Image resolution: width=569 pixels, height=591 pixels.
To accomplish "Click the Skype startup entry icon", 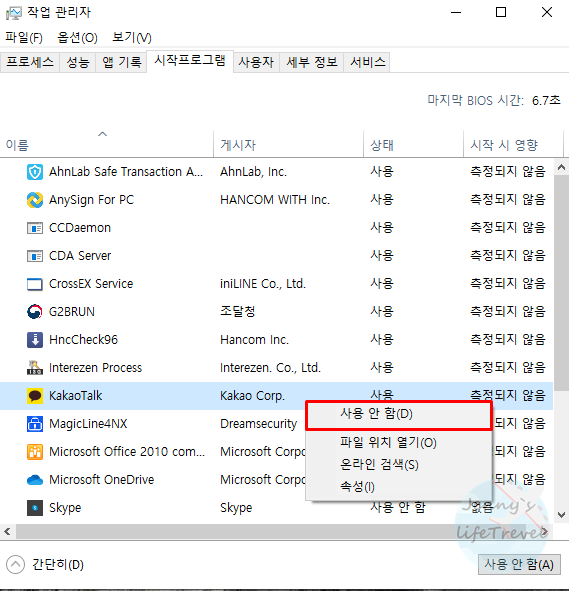I will (x=35, y=508).
